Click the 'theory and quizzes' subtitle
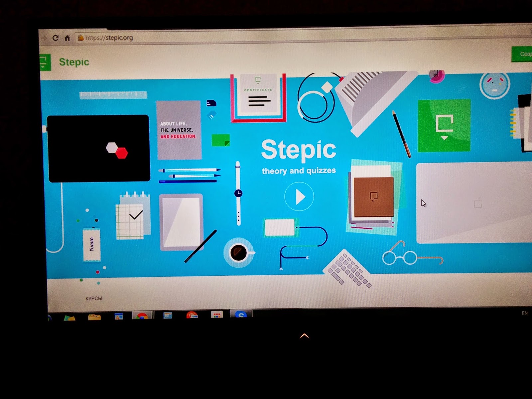 [299, 171]
